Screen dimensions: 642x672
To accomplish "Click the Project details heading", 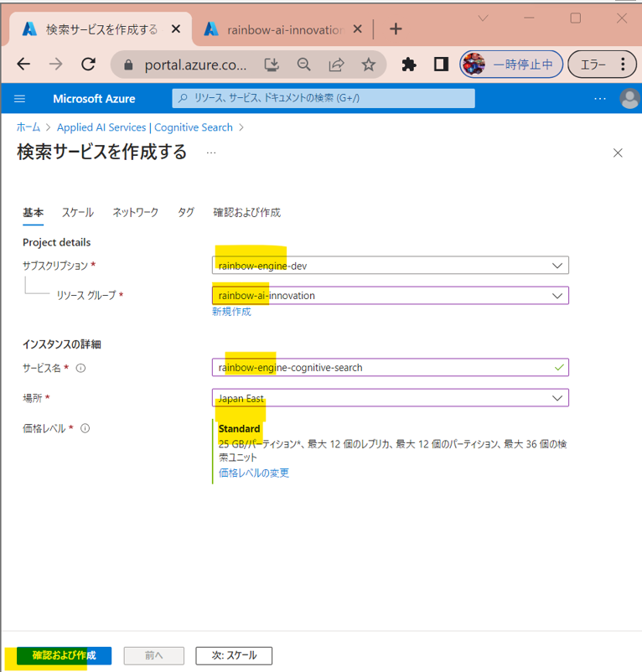I will pyautogui.click(x=56, y=242).
